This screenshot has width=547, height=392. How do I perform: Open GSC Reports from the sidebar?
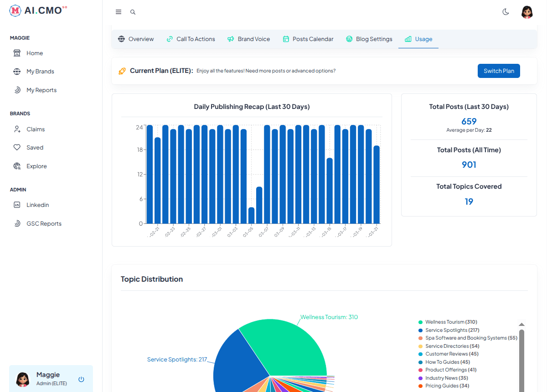click(x=43, y=223)
